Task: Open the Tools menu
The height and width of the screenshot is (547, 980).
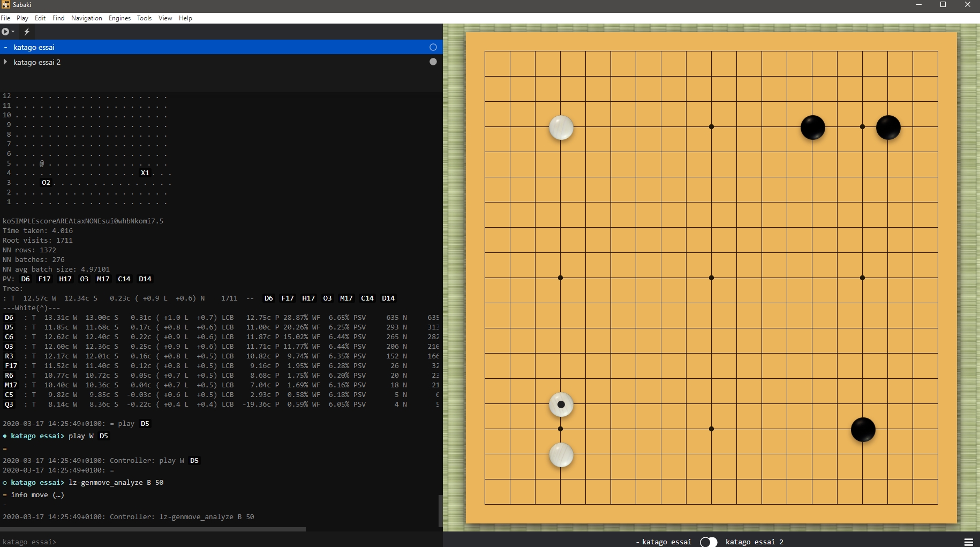Action: coord(144,18)
